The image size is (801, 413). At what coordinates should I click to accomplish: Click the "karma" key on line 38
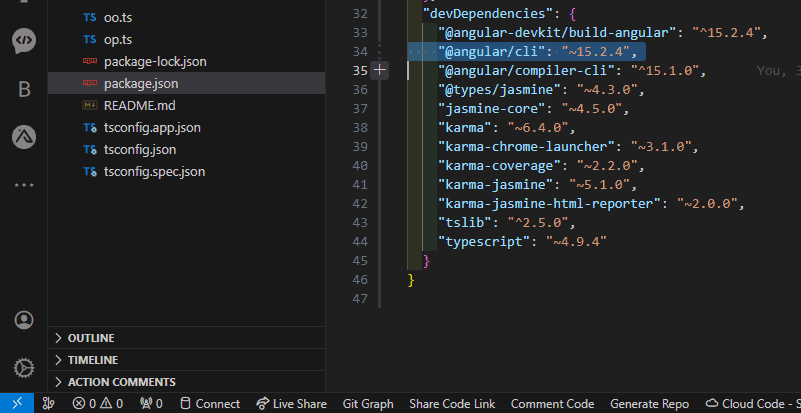464,128
